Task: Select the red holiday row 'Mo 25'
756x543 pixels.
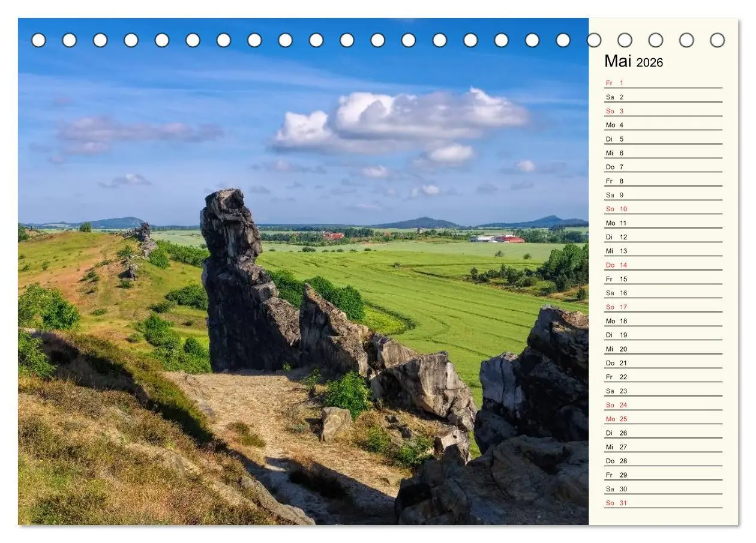Action: click(664, 419)
